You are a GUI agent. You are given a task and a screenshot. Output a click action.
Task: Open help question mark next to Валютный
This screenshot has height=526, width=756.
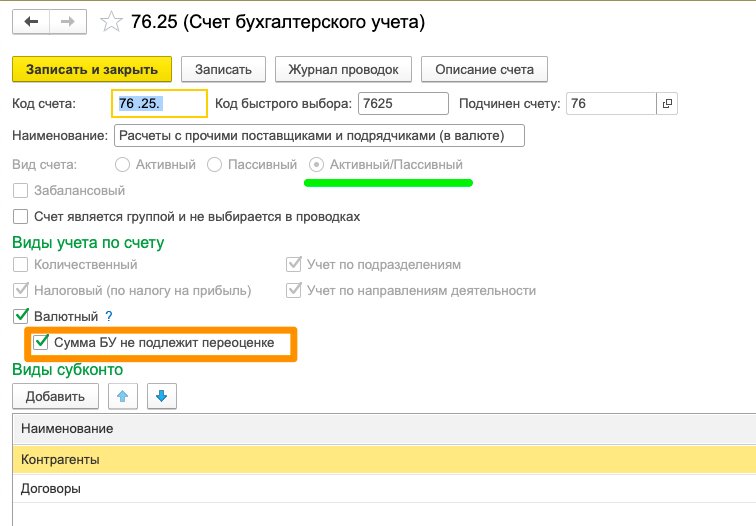tap(108, 316)
